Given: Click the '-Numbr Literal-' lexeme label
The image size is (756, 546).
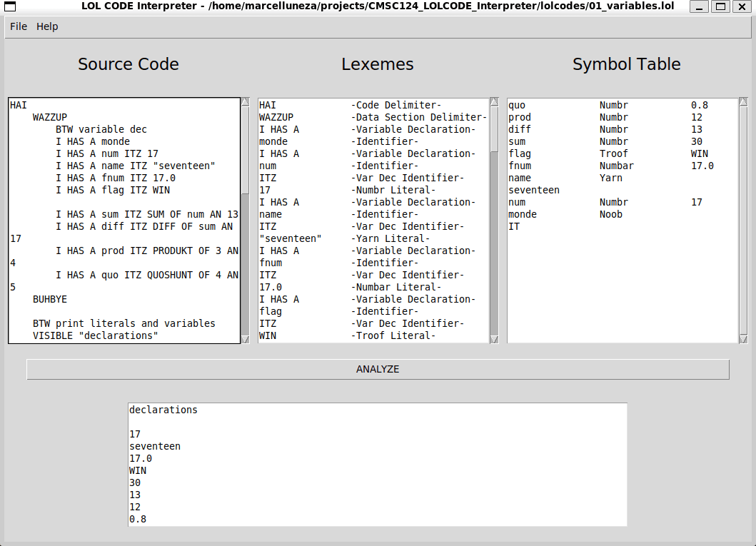Looking at the screenshot, I should click(393, 190).
